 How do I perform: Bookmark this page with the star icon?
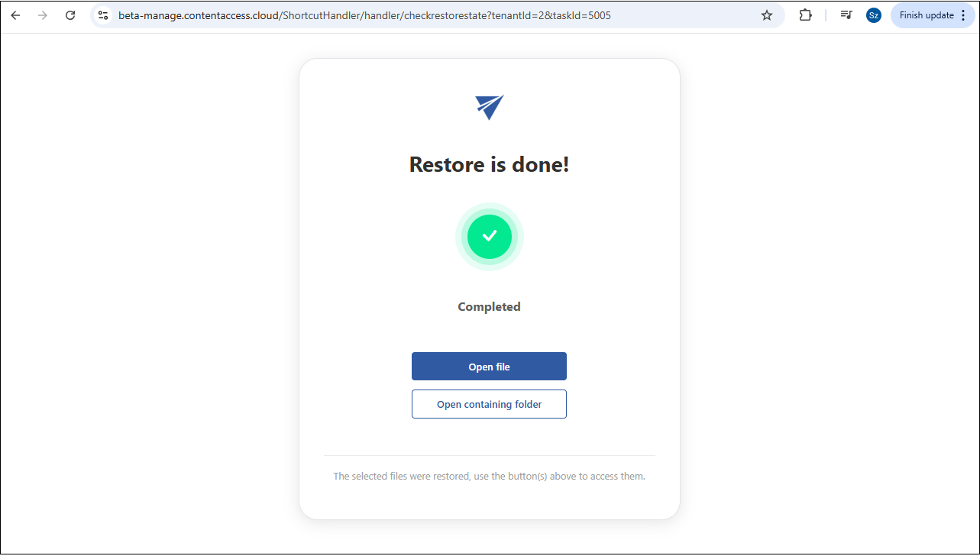(767, 15)
